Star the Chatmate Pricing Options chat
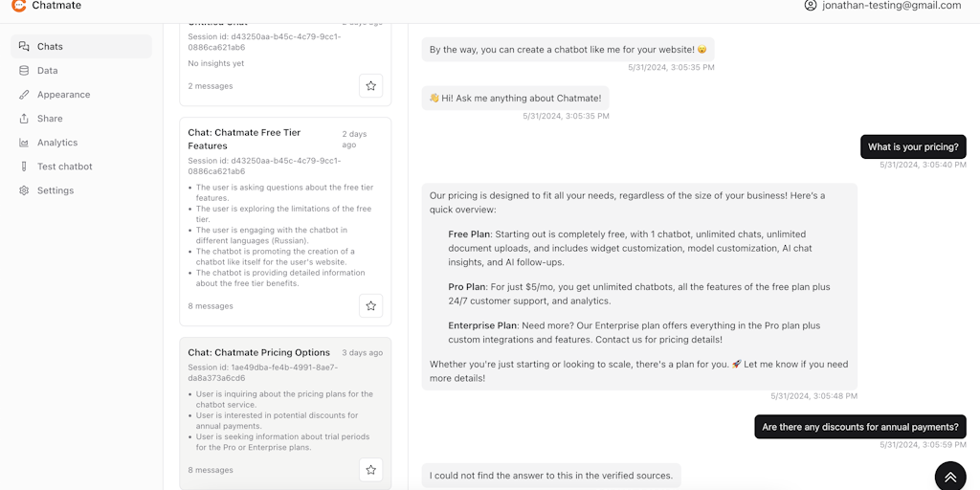The height and width of the screenshot is (490, 980). (x=370, y=469)
